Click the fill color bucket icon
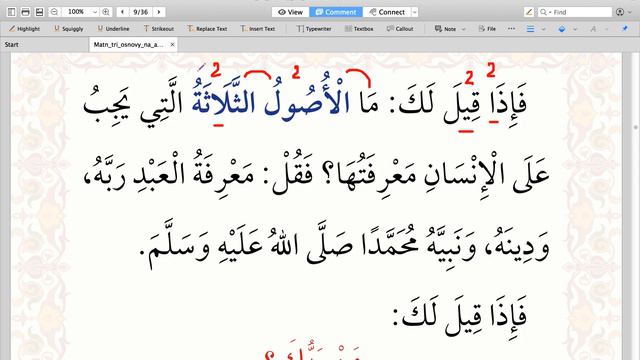Viewport: 640px width, 360px height. (x=562, y=29)
